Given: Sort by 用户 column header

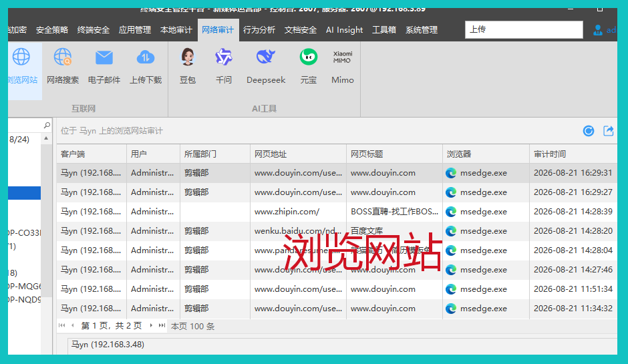Looking at the screenshot, I should pyautogui.click(x=154, y=154).
